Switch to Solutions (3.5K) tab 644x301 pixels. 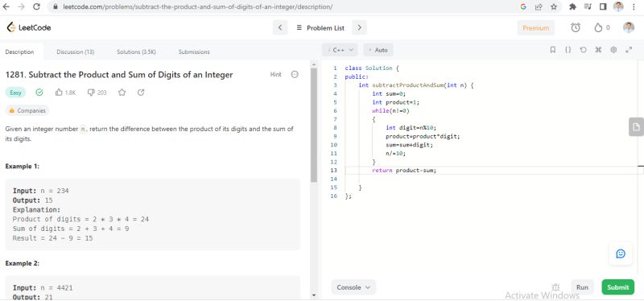pos(136,52)
